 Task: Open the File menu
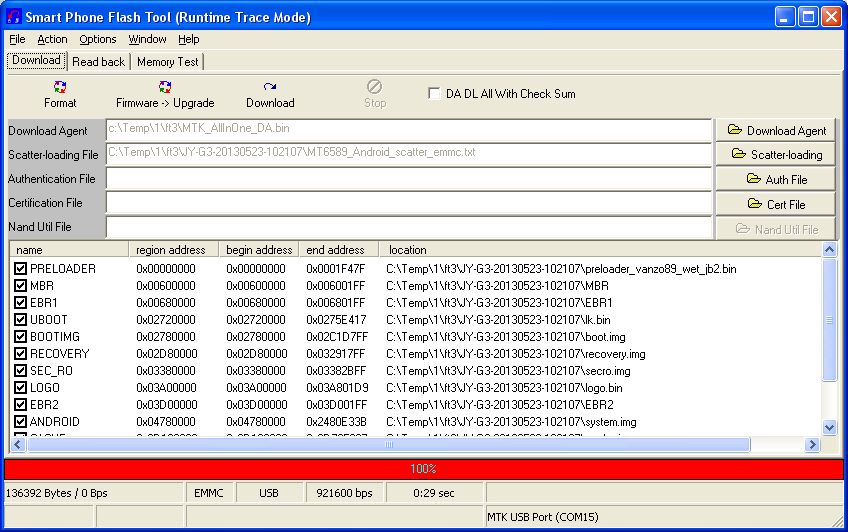click(17, 39)
